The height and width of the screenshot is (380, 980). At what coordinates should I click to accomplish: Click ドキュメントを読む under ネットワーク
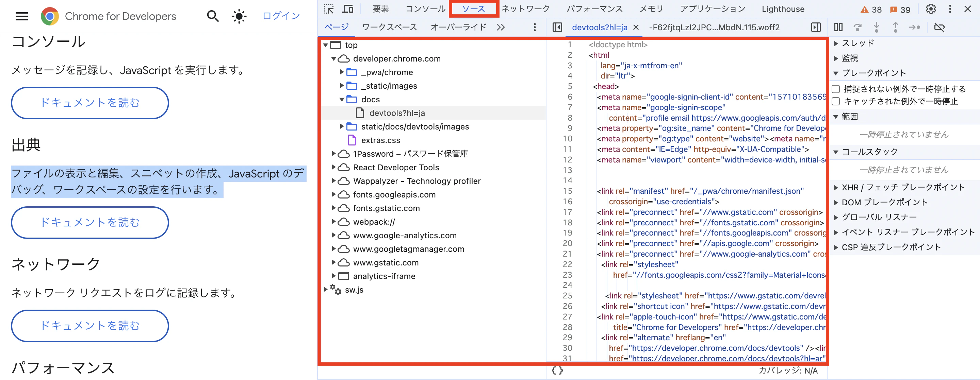click(x=90, y=326)
